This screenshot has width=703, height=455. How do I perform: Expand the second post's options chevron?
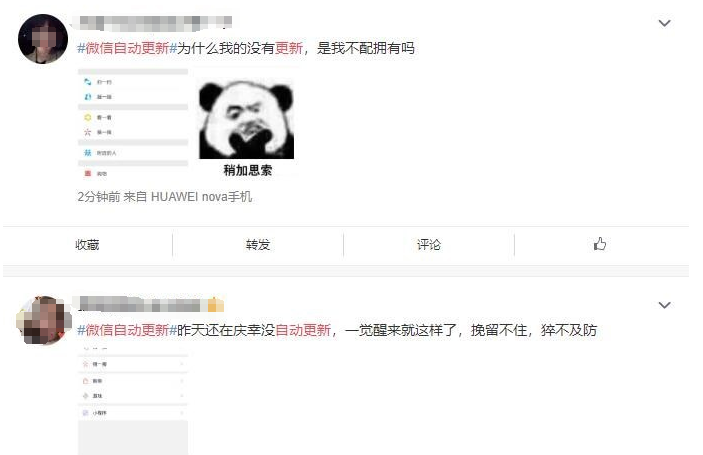(x=664, y=305)
